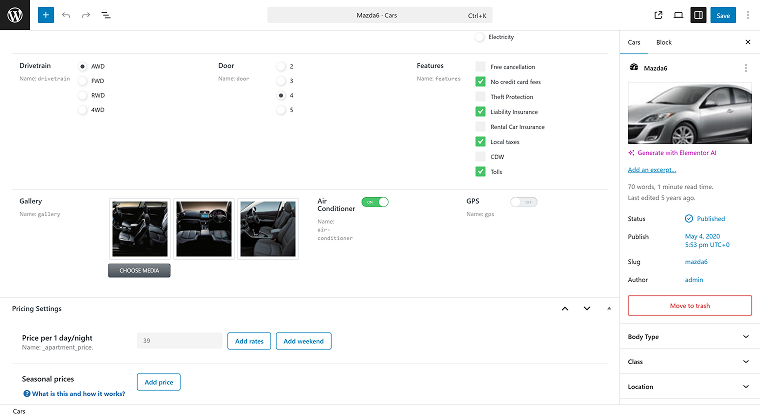The width and height of the screenshot is (760, 417).
Task: Click Add price for seasonal prices
Action: click(159, 382)
